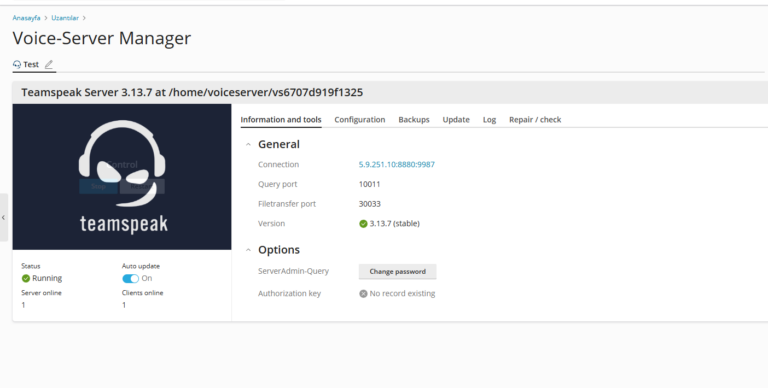Screen dimensions: 768x388
Task: Open the connection address 5.9.251.10:8880:9987 link
Action: click(397, 165)
